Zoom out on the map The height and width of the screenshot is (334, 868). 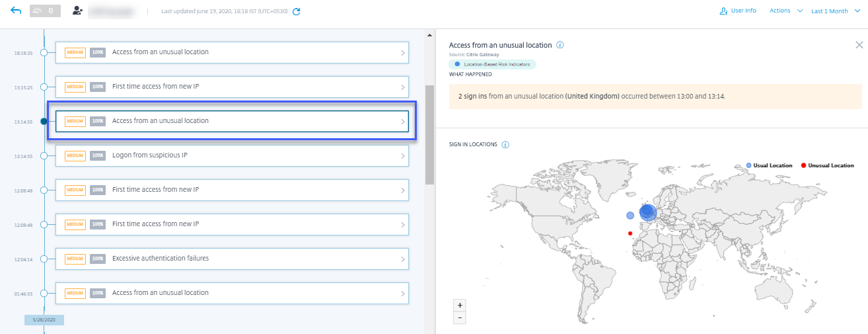460,317
